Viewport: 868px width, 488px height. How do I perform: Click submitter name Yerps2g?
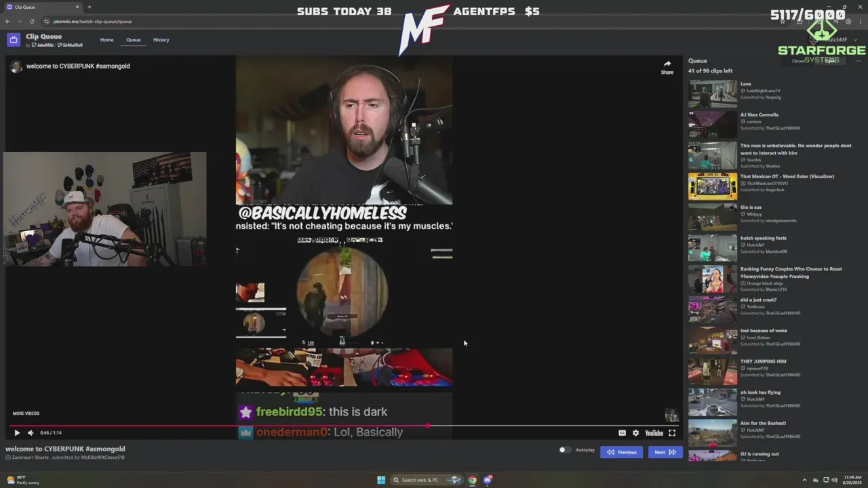pyautogui.click(x=773, y=98)
